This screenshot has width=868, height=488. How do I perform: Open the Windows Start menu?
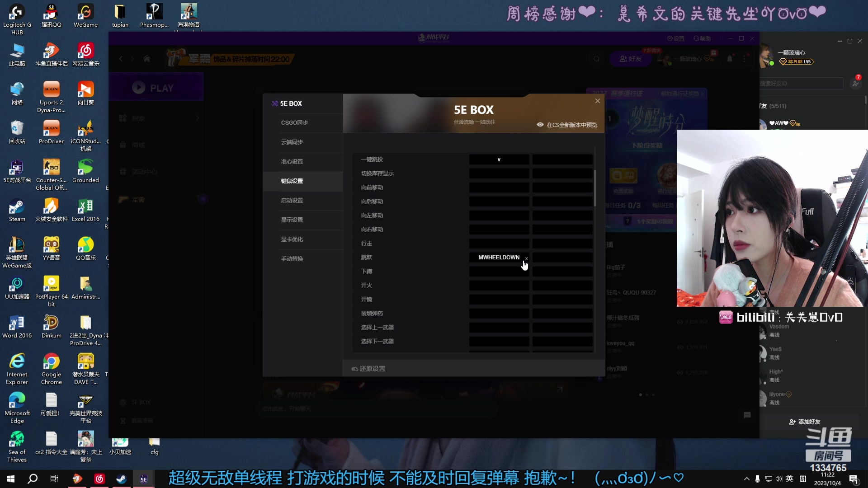[11, 479]
